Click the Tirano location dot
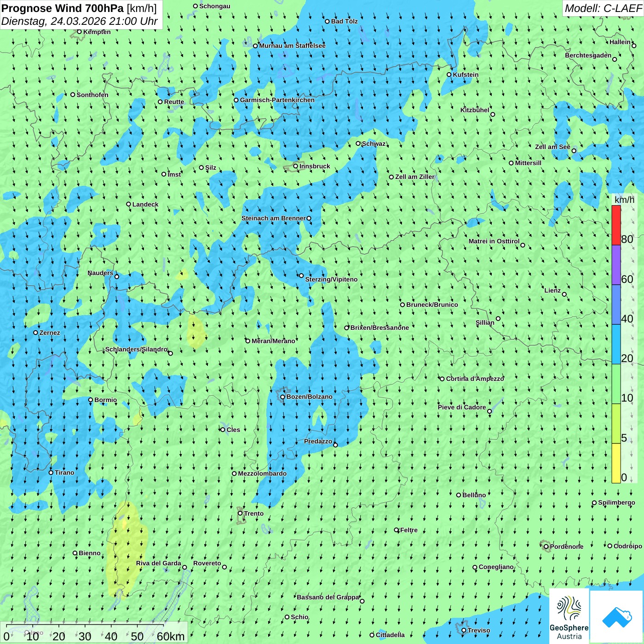 [x=51, y=472]
